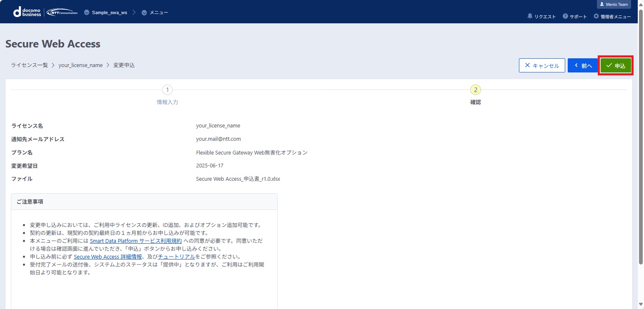644x309 pixels.
Task: Select step 2 確認 circle
Action: tap(475, 90)
